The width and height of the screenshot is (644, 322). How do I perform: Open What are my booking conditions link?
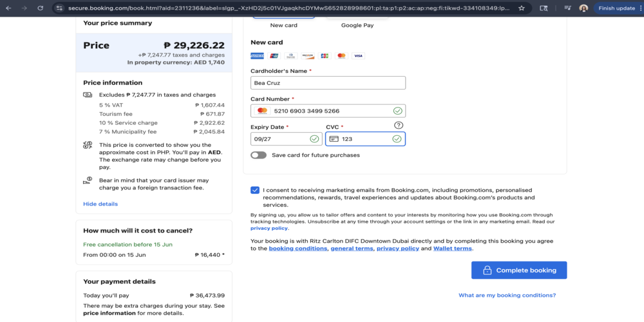coord(507,296)
